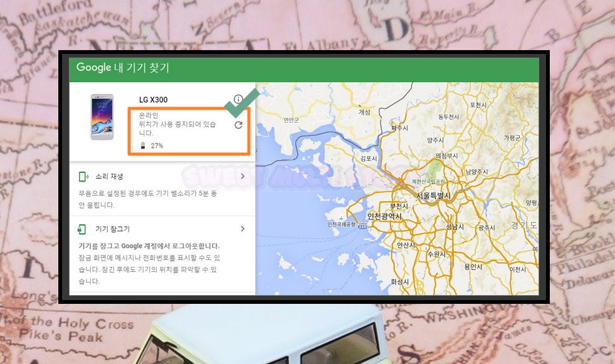Refresh the device location with the reload icon
615x364 pixels.
click(238, 125)
